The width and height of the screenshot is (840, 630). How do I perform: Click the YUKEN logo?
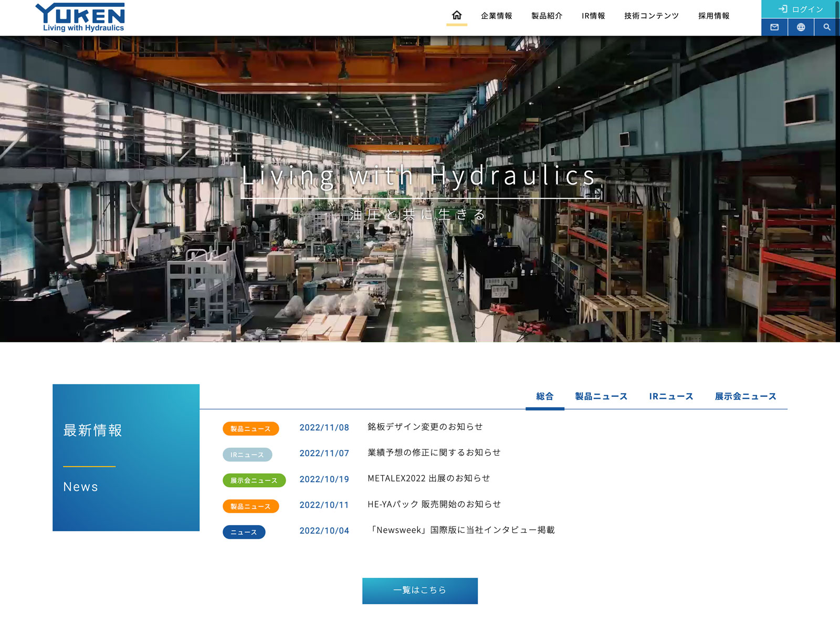pyautogui.click(x=80, y=17)
